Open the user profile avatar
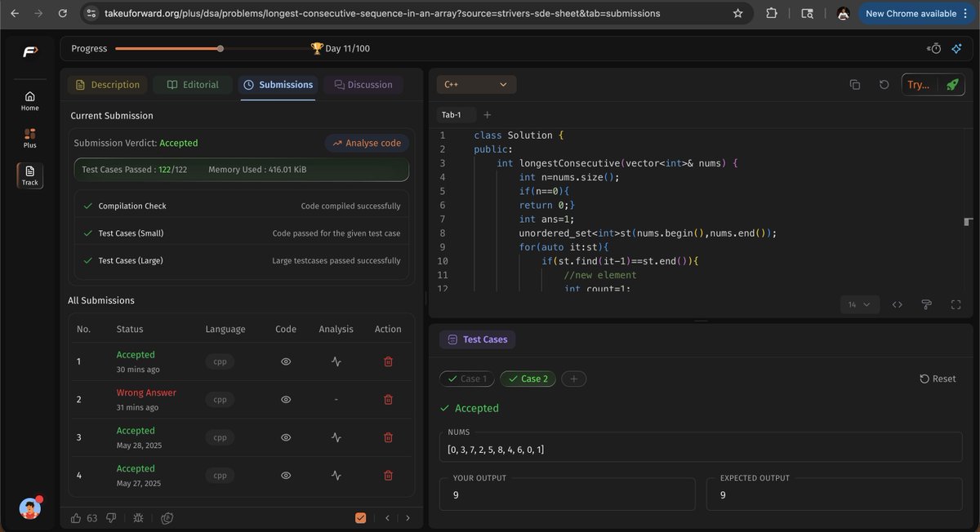 pos(30,509)
